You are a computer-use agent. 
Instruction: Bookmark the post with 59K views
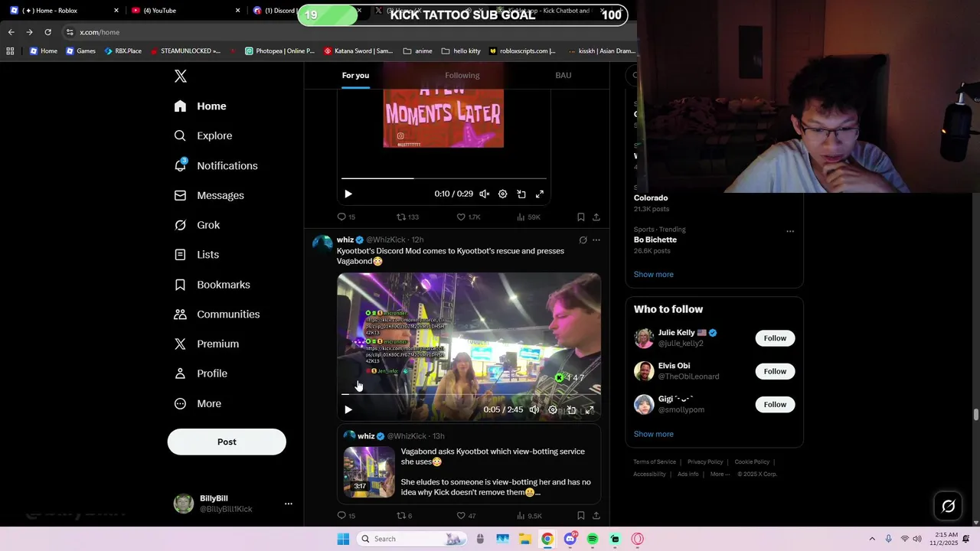pos(581,217)
